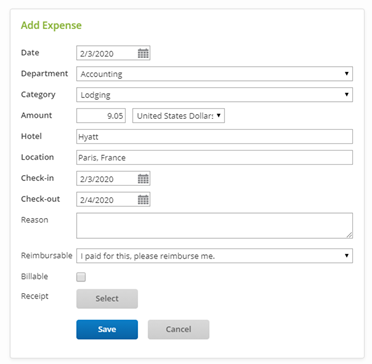
Task: Click the Amount field showing 9.05
Action: [101, 116]
